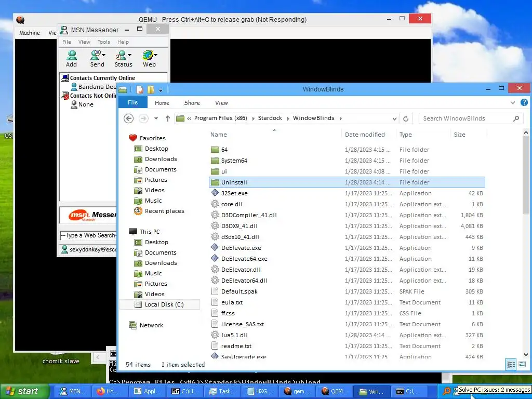The height and width of the screenshot is (399, 532).
Task: Click Properties icon in Quick Access Toolbar
Action: tap(139, 89)
